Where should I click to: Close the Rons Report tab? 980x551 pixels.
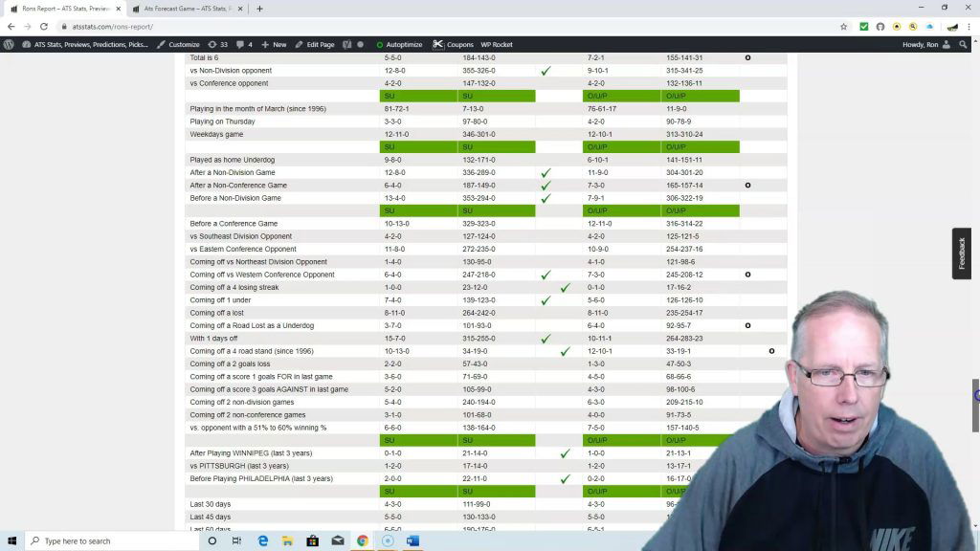coord(118,9)
